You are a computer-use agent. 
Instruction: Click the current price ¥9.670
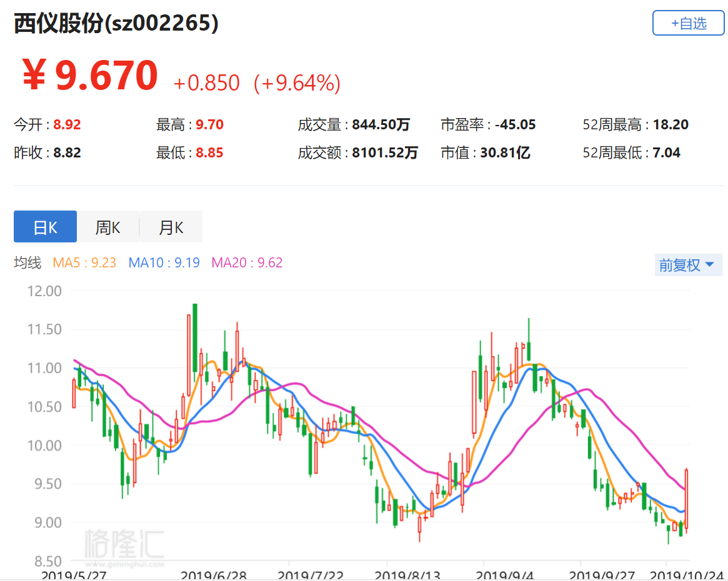click(90, 75)
